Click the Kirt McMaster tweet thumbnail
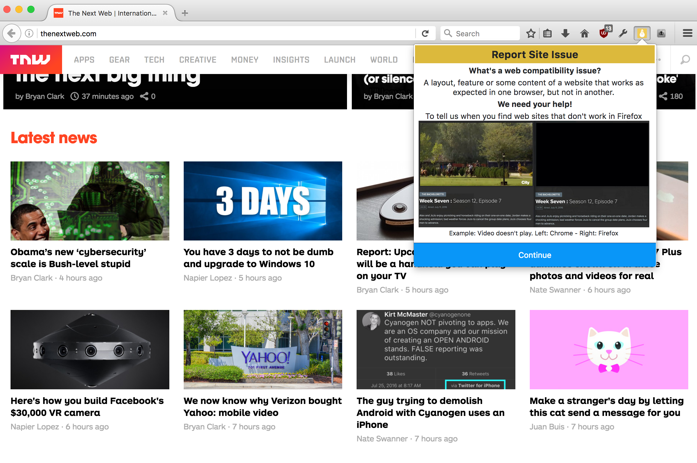Viewport: 697px width, 463px height. pyautogui.click(x=436, y=349)
